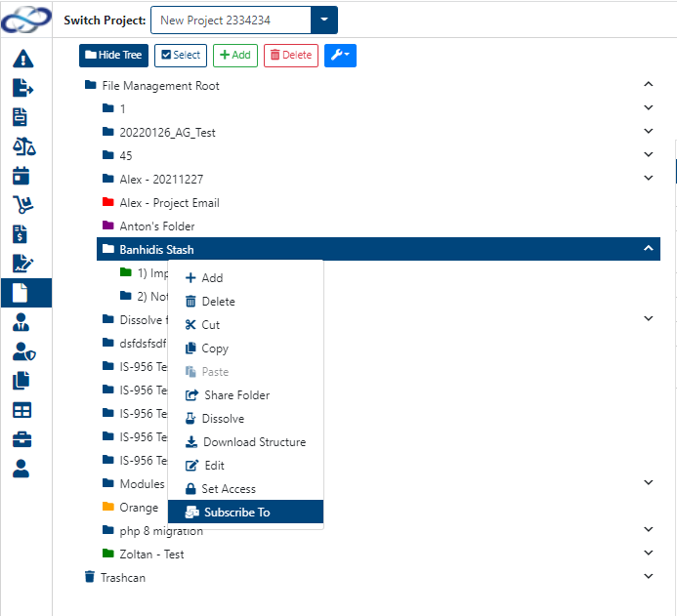This screenshot has width=677, height=616.
Task: Click the green Add toolbar button
Action: pos(234,56)
